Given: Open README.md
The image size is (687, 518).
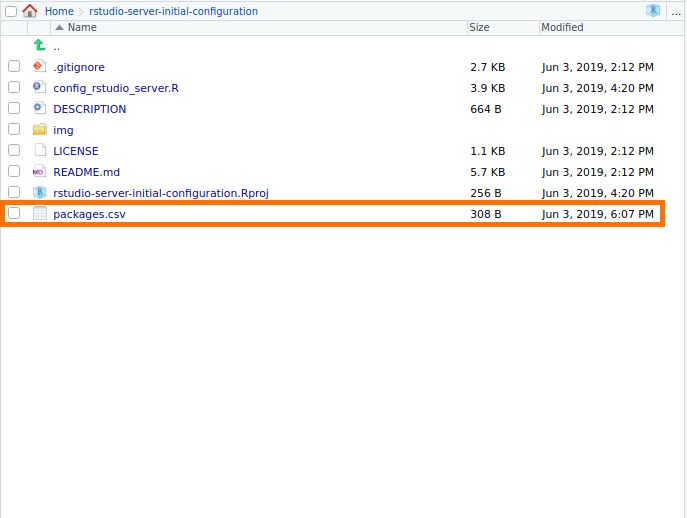Looking at the screenshot, I should click(87, 172).
